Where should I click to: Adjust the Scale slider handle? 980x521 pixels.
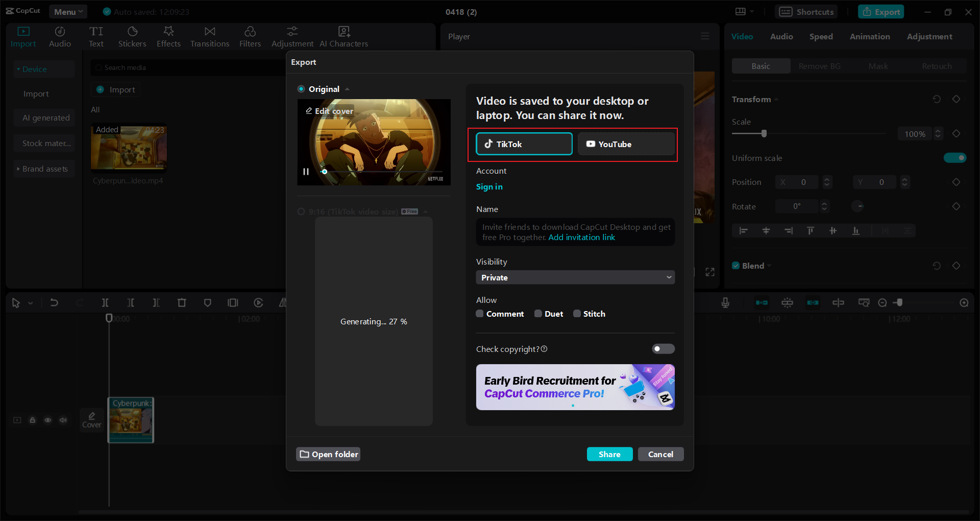tap(764, 134)
